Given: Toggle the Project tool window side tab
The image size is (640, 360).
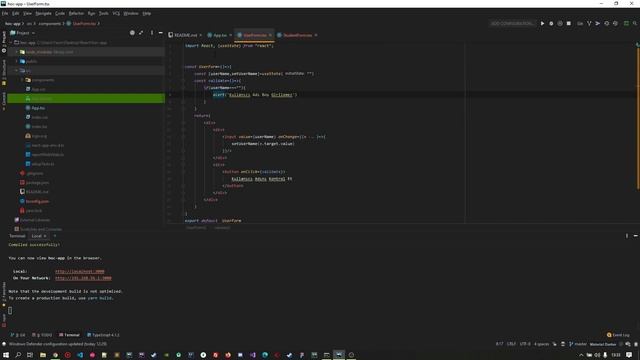Looking at the screenshot, I should (4, 42).
